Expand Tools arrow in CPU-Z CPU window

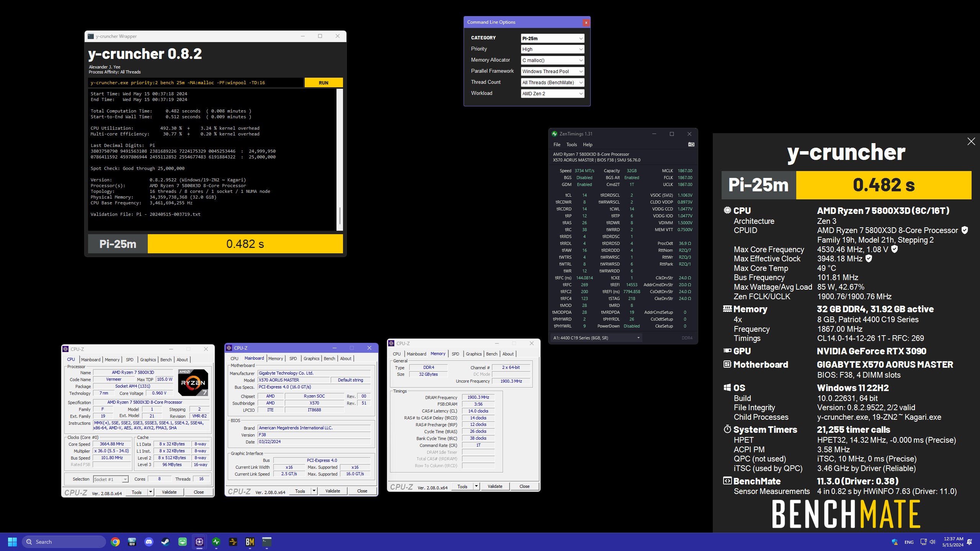pos(150,492)
